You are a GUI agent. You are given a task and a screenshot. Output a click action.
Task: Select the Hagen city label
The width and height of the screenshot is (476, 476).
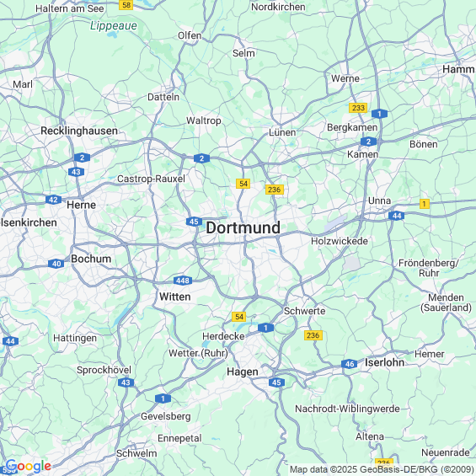243,372
